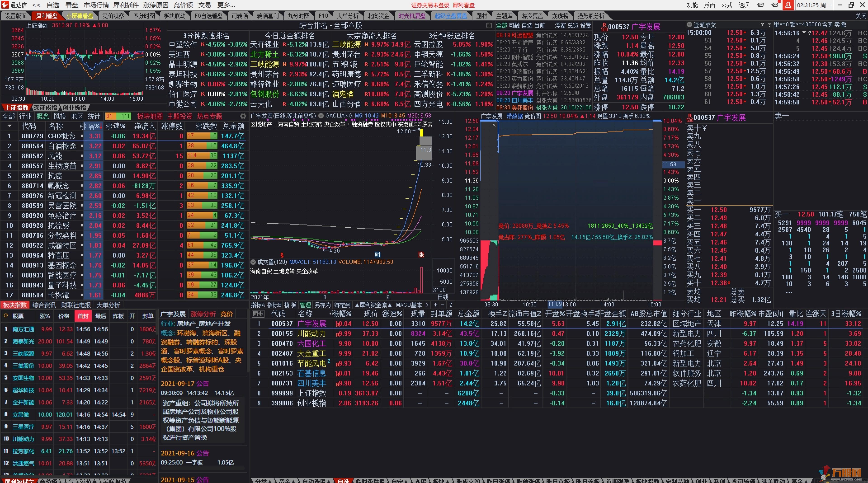Switch to the 小屏幕看盘 tab
The height and width of the screenshot is (483, 868).
tap(80, 16)
